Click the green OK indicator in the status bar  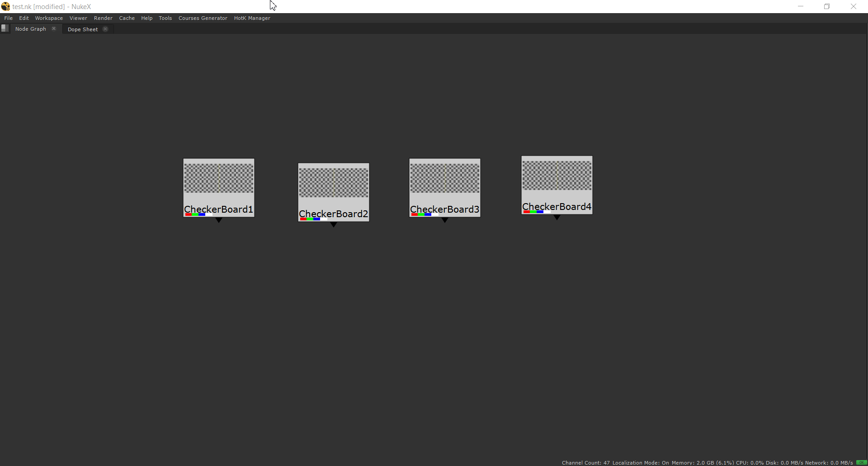coord(860,462)
